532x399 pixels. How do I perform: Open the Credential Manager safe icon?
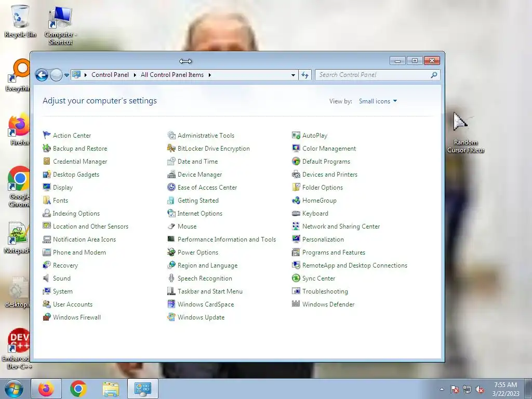[47, 161]
